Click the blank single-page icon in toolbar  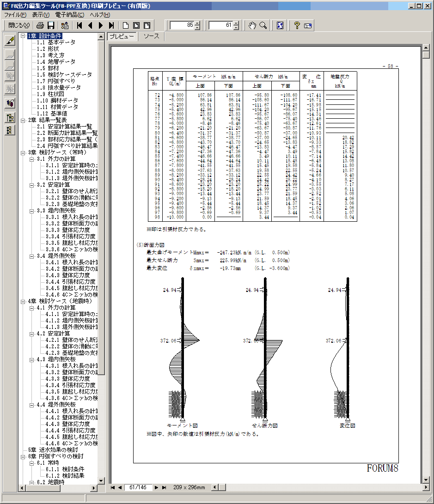point(126,25)
